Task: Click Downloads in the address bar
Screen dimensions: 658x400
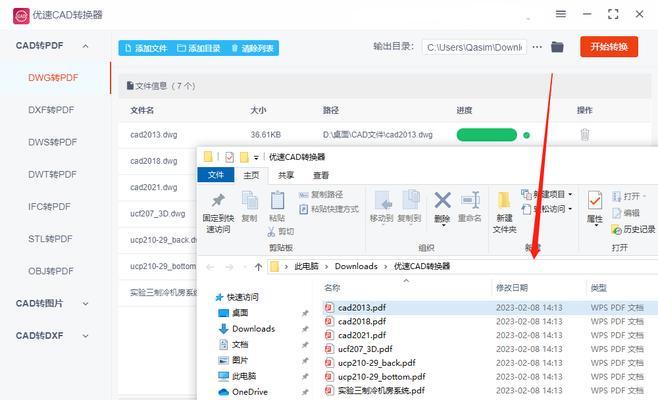Action: pyautogui.click(x=356, y=266)
